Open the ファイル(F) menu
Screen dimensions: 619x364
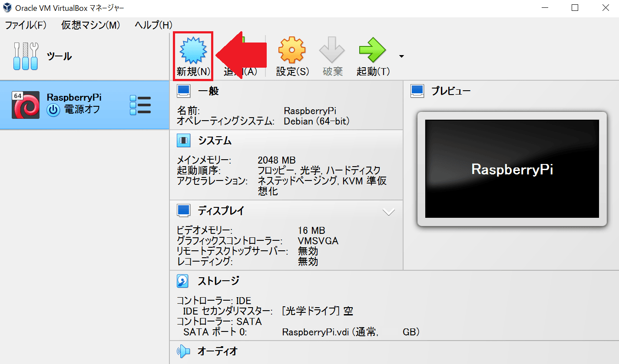[x=26, y=25]
